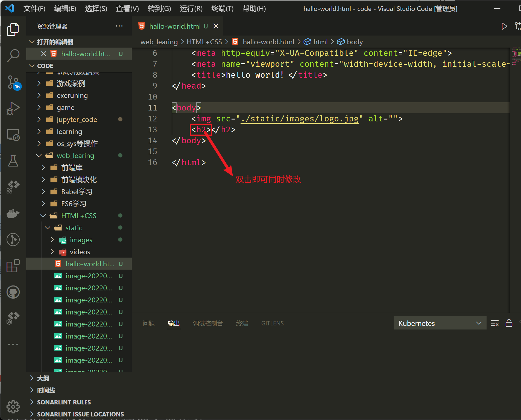Switch to the 问题 panel tab
Screen dimensions: 521x420
149,323
